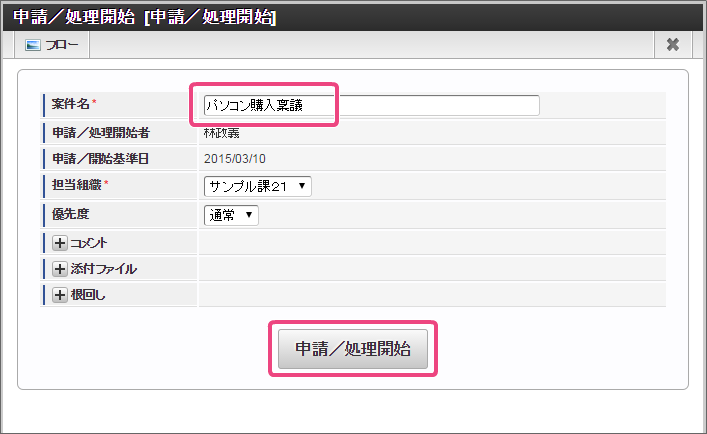Expand the 添付ファイル section label
The height and width of the screenshot is (434, 707).
[x=103, y=268]
